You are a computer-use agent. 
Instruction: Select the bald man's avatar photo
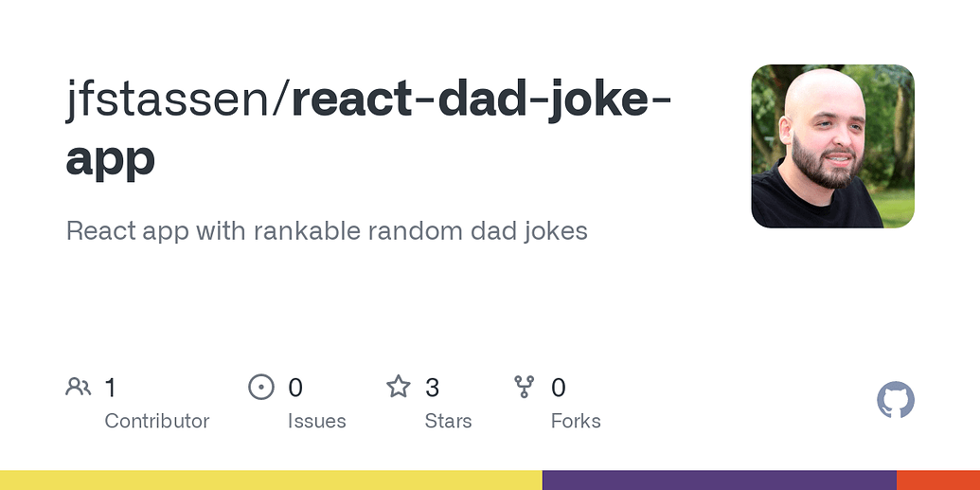coord(832,147)
